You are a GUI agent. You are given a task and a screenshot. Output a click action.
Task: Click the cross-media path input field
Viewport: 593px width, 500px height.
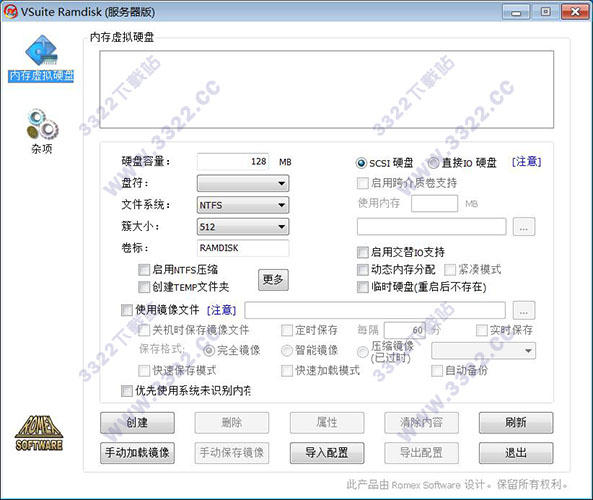click(432, 227)
